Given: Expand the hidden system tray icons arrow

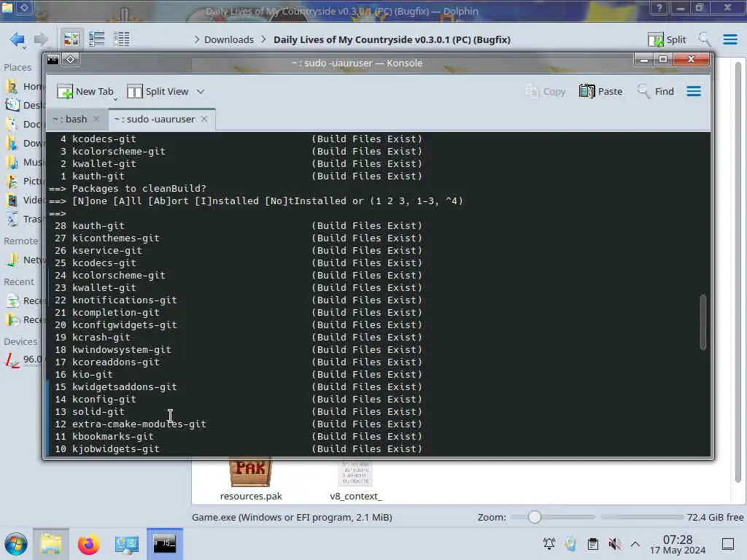Looking at the screenshot, I should [635, 544].
